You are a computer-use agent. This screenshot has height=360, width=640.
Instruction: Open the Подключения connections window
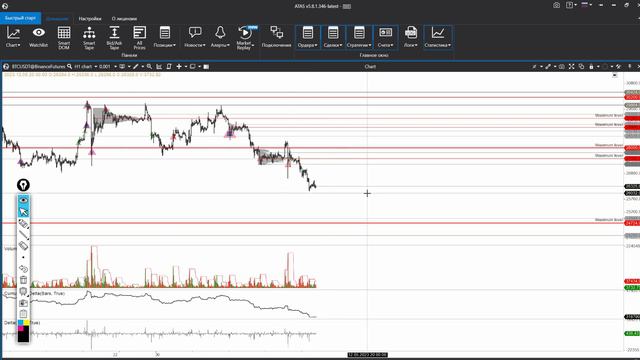276,37
